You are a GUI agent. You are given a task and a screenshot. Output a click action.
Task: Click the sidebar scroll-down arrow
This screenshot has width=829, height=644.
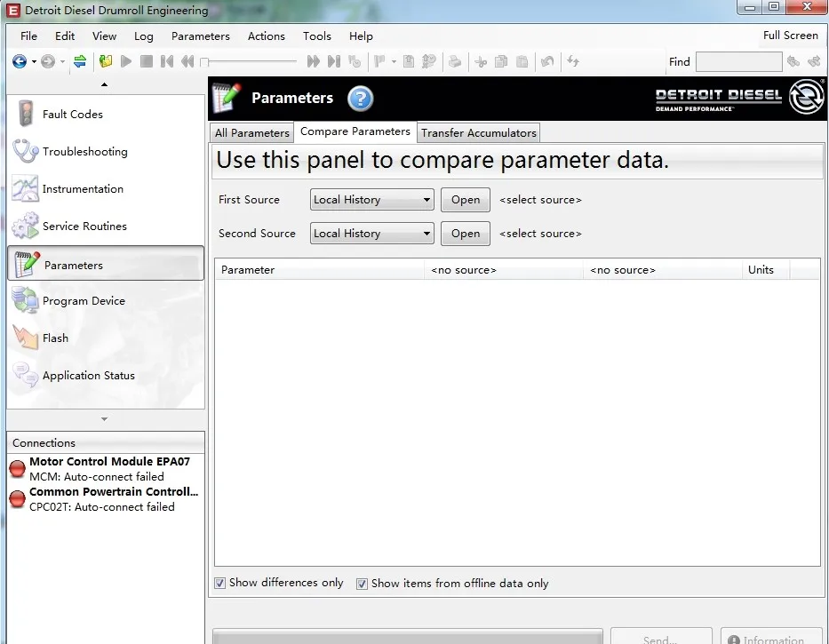tap(104, 419)
